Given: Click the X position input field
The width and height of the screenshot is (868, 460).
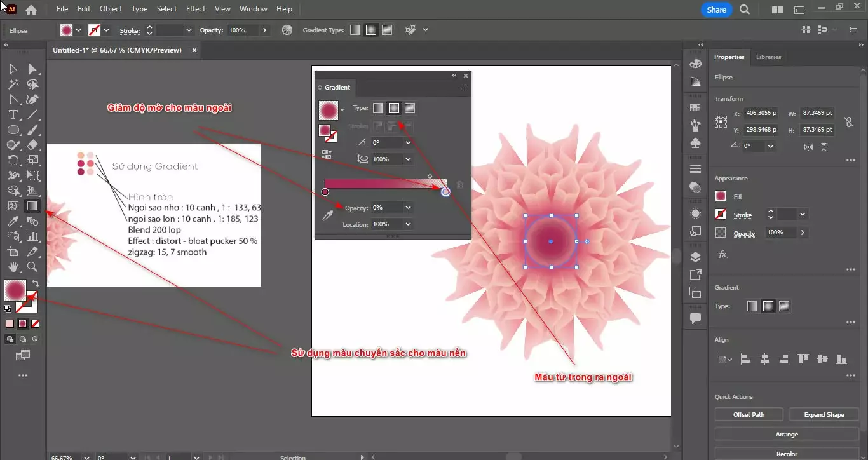Looking at the screenshot, I should [761, 114].
